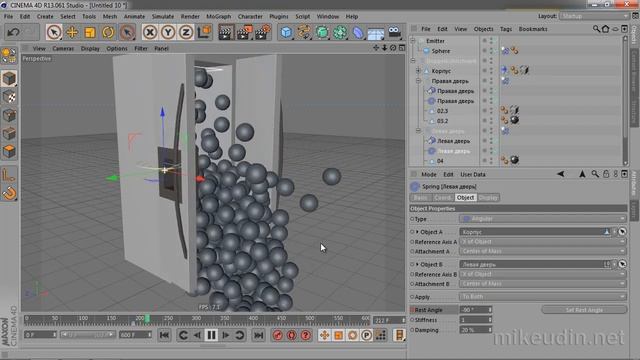640x360 pixels.
Task: Enable Texture mode in left palette
Action: pos(9,97)
